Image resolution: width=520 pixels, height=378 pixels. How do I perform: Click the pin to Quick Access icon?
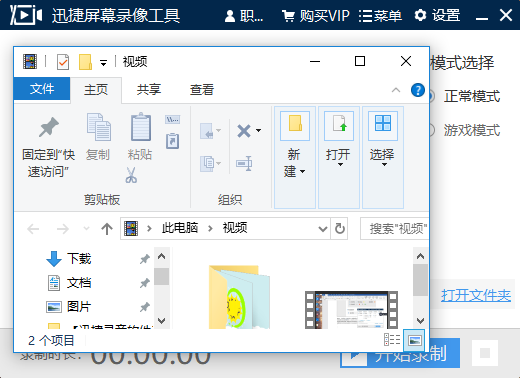pyautogui.click(x=49, y=127)
